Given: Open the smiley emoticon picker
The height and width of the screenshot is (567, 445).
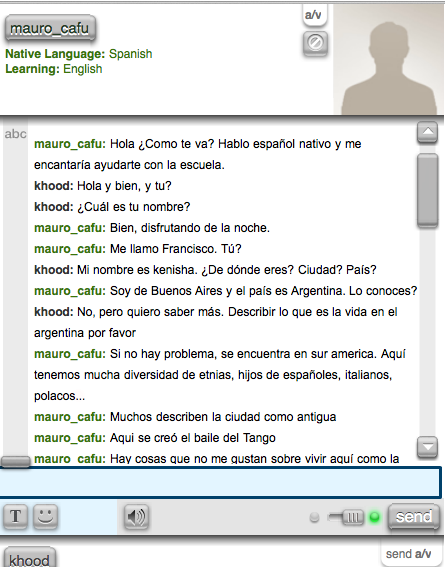Looking at the screenshot, I should pos(46,516).
